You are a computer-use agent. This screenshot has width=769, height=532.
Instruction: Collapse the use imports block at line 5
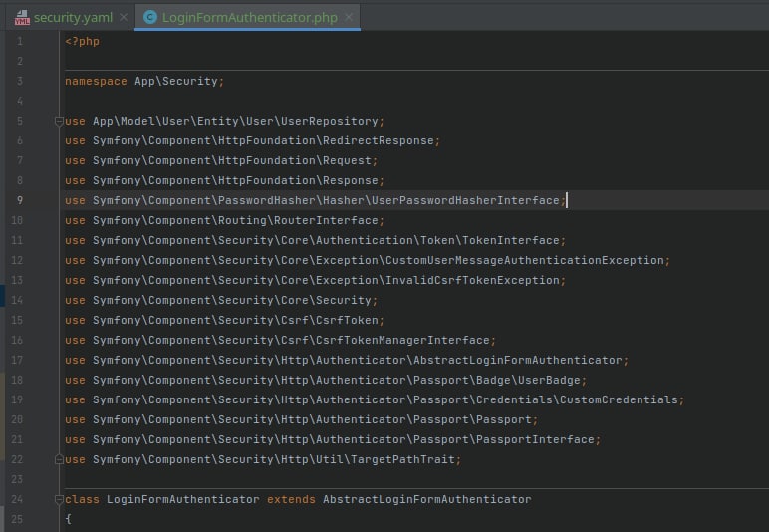tap(59, 122)
